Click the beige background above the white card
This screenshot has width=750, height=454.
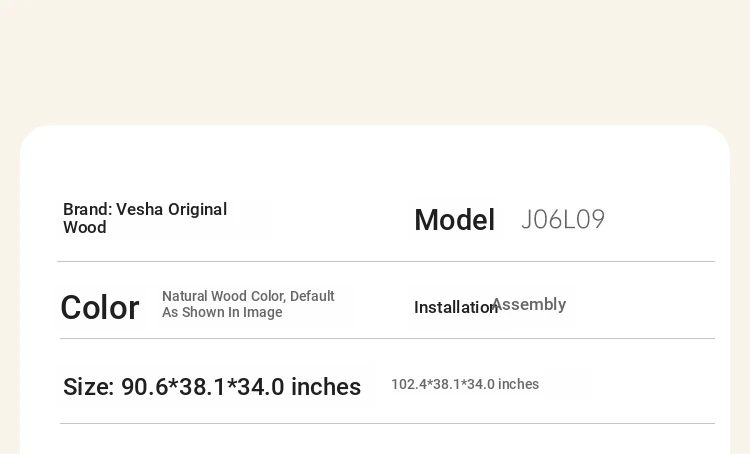pyautogui.click(x=375, y=62)
